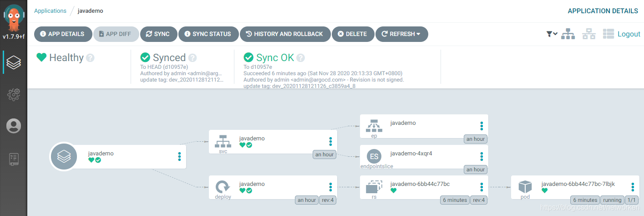Click the SYNC STATUS button

pos(208,34)
